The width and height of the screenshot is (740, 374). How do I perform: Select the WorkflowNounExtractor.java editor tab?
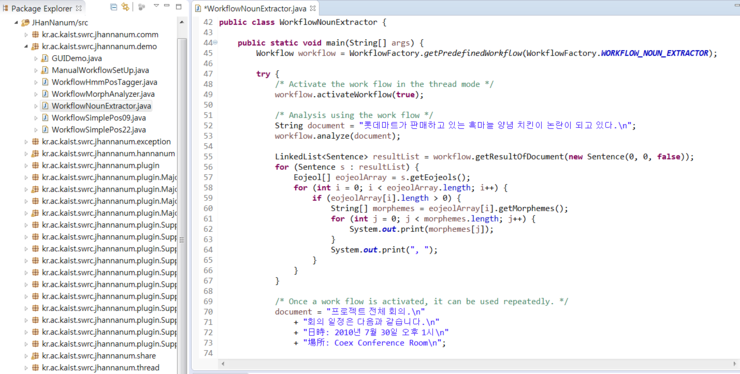[x=255, y=8]
